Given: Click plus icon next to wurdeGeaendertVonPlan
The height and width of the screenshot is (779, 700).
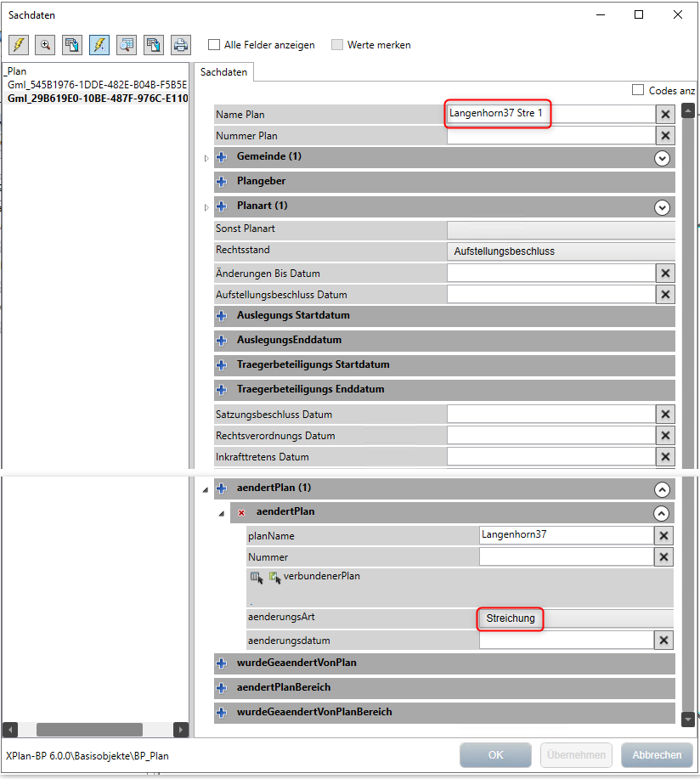Looking at the screenshot, I should [x=223, y=663].
